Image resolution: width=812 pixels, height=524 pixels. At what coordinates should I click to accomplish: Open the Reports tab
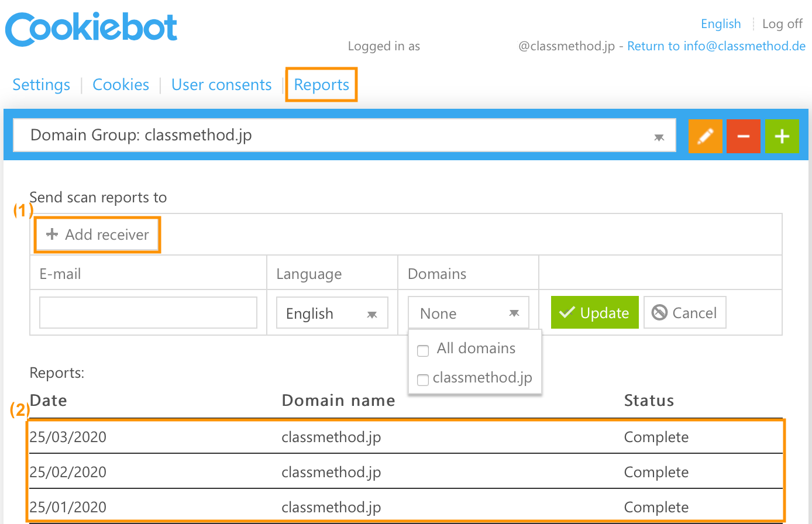322,85
